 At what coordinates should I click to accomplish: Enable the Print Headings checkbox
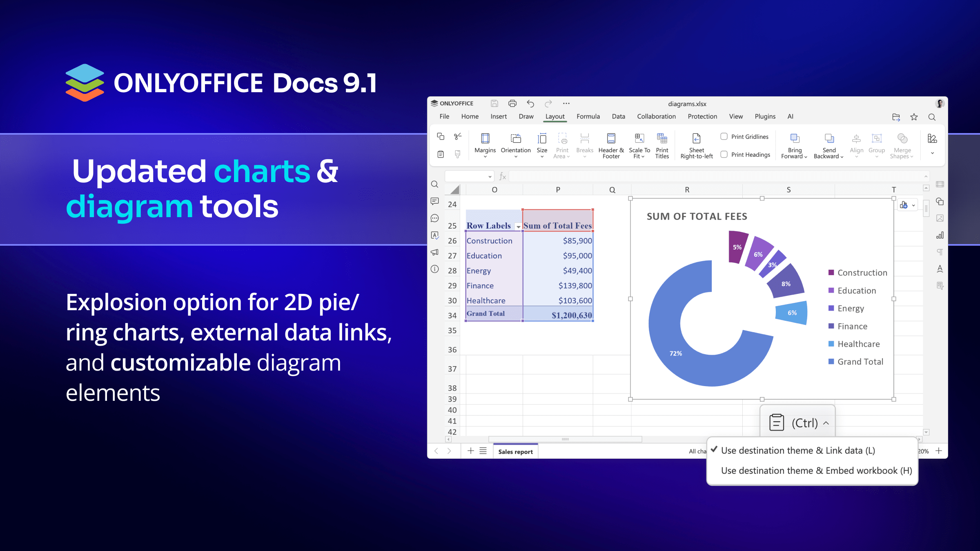(724, 154)
